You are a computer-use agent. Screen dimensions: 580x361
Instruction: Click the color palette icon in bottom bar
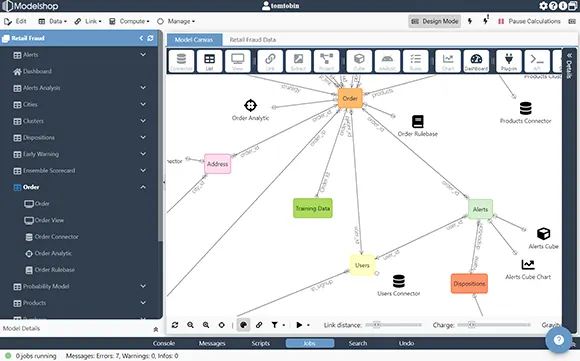pyautogui.click(x=243, y=325)
